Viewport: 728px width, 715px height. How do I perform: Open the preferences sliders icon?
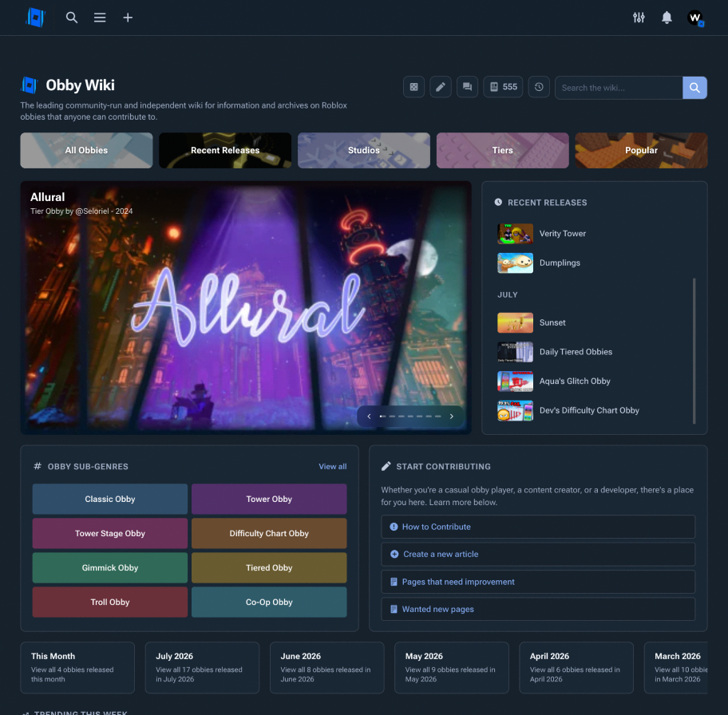click(639, 18)
